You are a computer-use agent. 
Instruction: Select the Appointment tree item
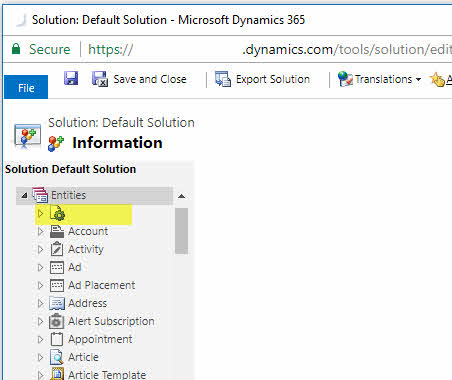tap(100, 339)
